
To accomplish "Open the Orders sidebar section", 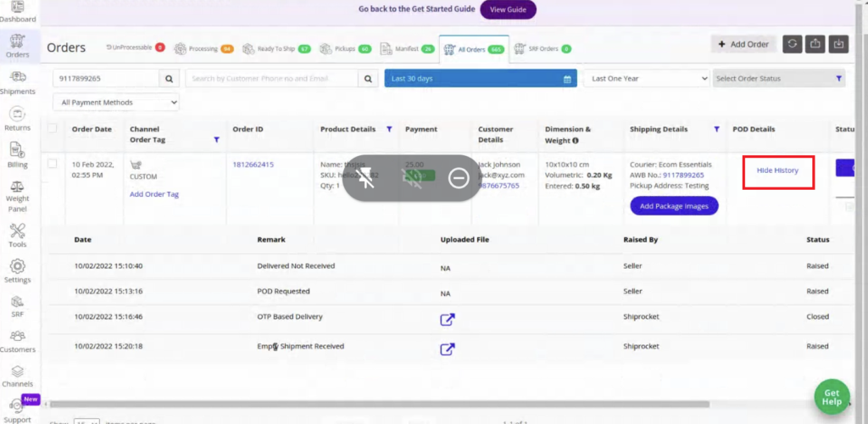I will tap(18, 46).
